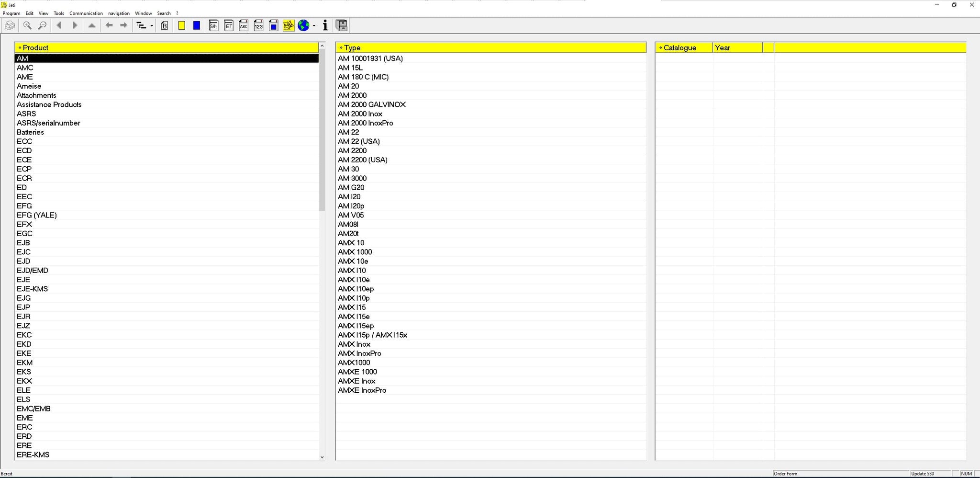This screenshot has width=980, height=478.
Task: Click the file cabinet archive icon
Action: pos(341,26)
